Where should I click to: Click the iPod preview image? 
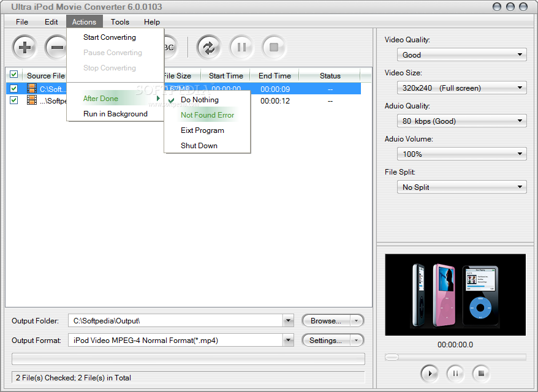pyautogui.click(x=455, y=295)
